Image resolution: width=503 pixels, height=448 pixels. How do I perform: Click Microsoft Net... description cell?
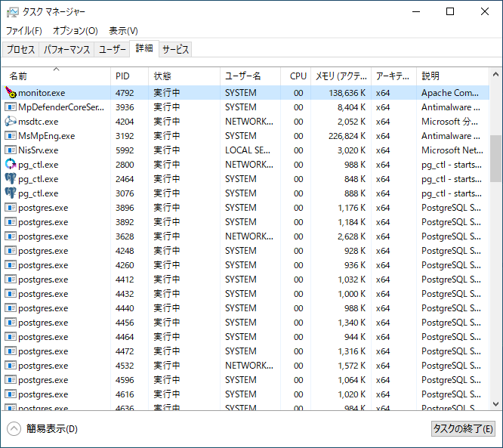(x=452, y=150)
